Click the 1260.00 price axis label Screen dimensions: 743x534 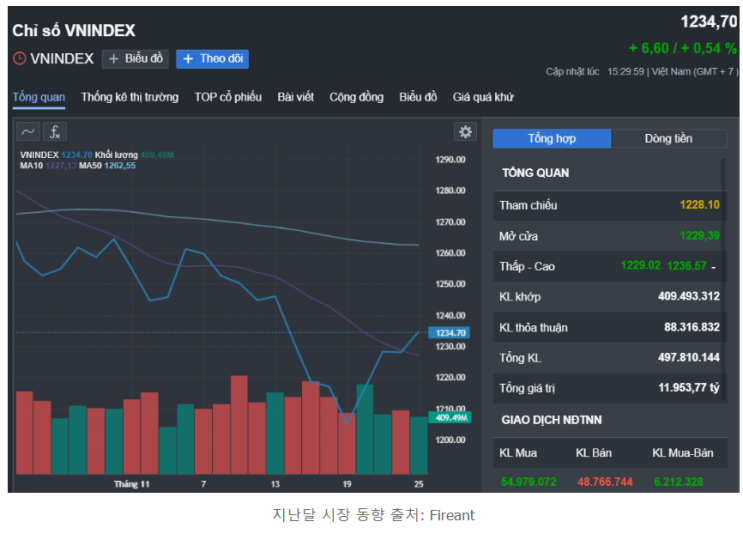click(x=450, y=253)
